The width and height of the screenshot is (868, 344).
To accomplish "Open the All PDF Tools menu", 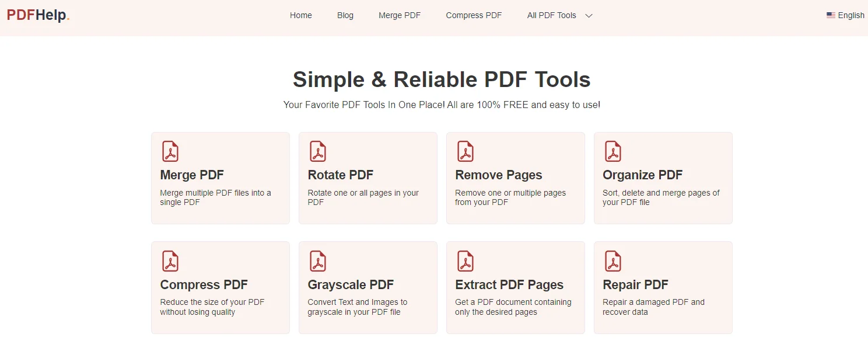I will (552, 15).
